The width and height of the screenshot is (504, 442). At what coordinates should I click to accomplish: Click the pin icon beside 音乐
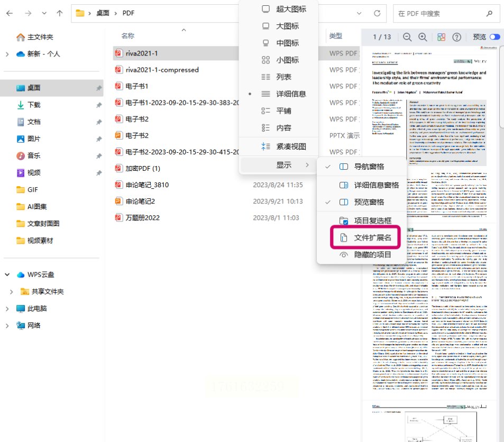(x=99, y=156)
